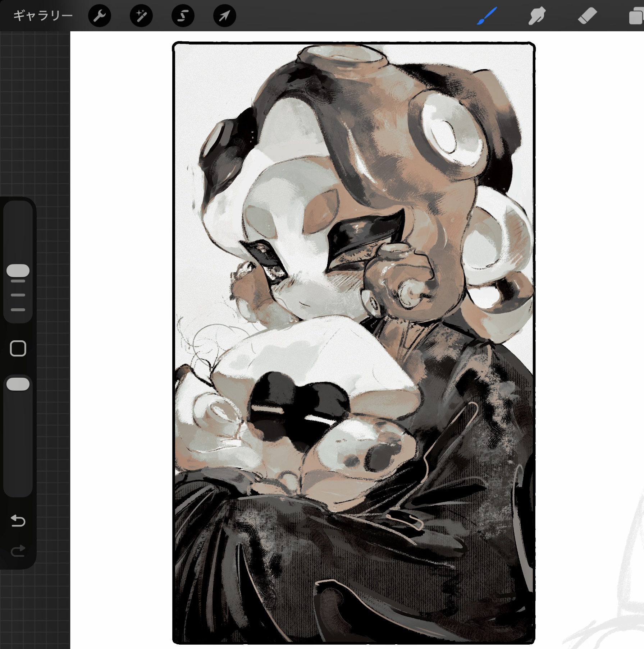Select the Smudge finger tool
This screenshot has width=644, height=649.
[x=537, y=16]
